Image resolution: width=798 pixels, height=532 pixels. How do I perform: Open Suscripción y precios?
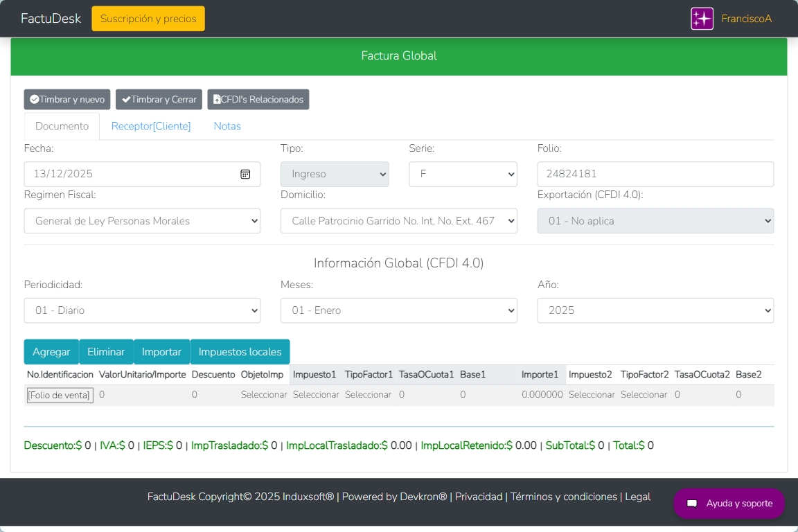(148, 19)
